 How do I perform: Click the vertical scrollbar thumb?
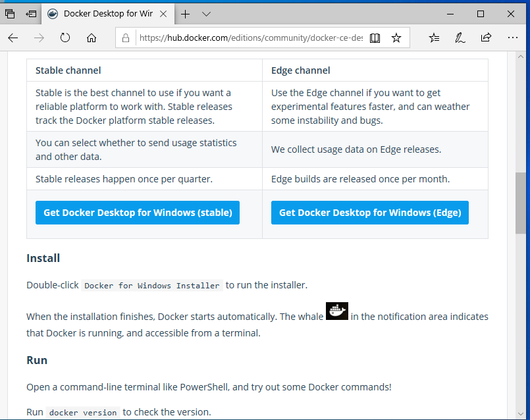pyautogui.click(x=521, y=203)
